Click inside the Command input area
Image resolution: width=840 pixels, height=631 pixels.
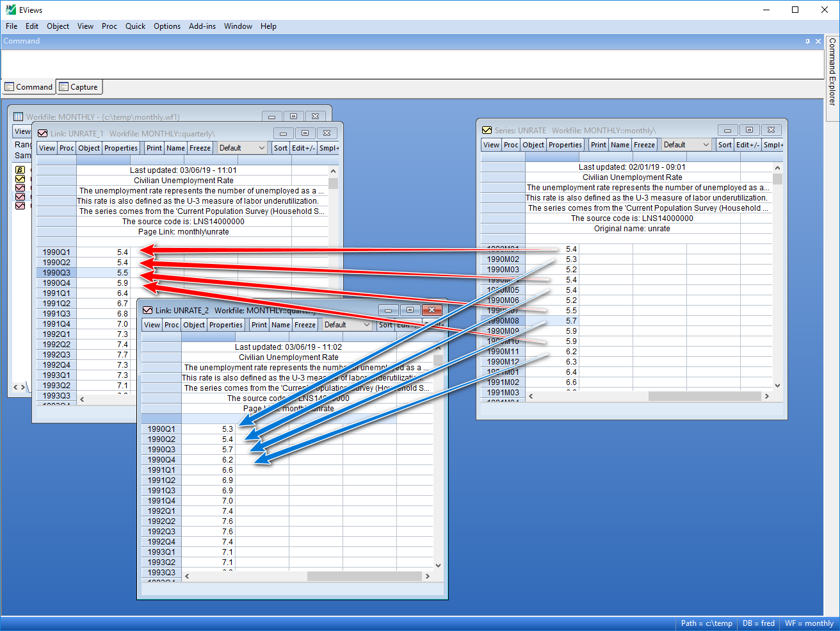pos(410,63)
